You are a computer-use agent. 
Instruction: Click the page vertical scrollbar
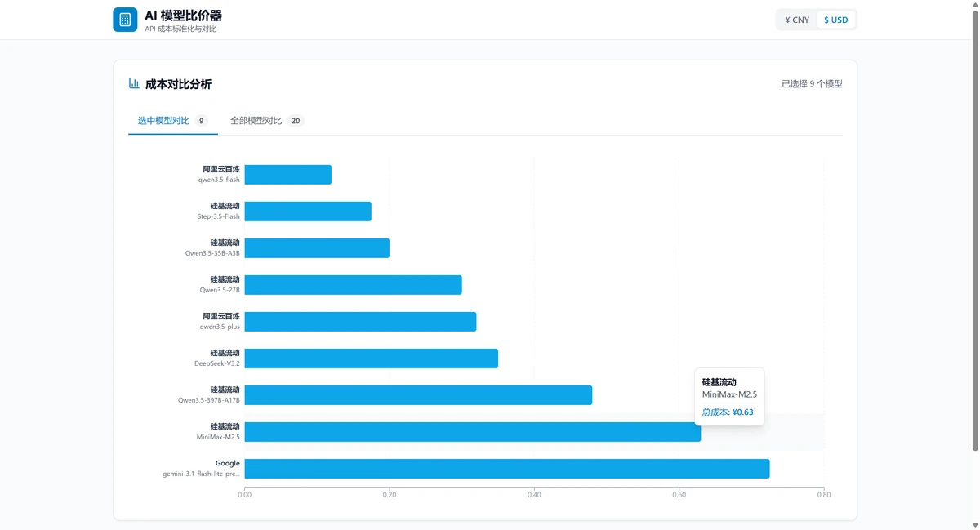coord(974,229)
